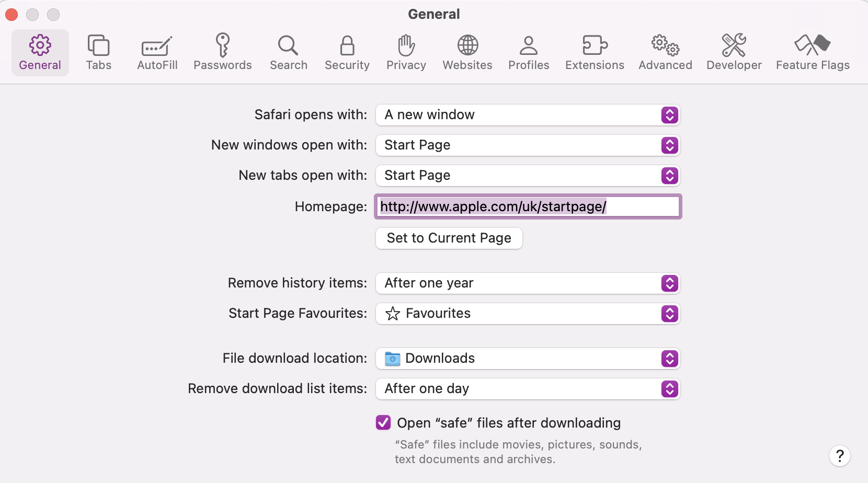Switch to AutoFill settings
The height and width of the screenshot is (483, 868).
point(157,52)
